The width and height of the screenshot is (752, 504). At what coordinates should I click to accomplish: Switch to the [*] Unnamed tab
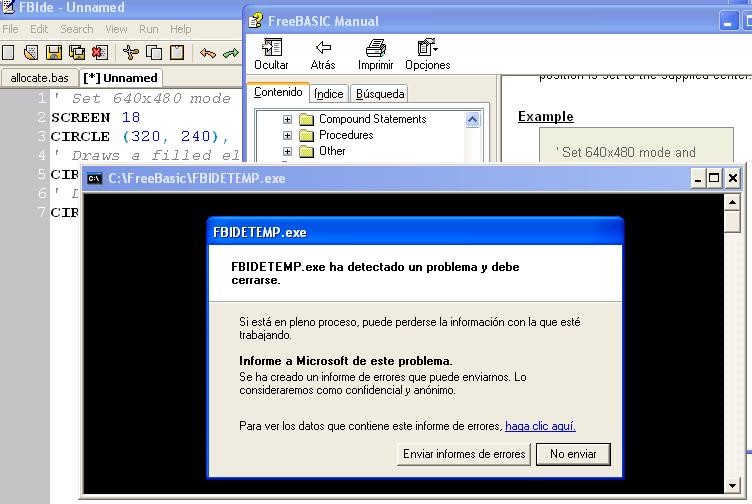tap(120, 78)
